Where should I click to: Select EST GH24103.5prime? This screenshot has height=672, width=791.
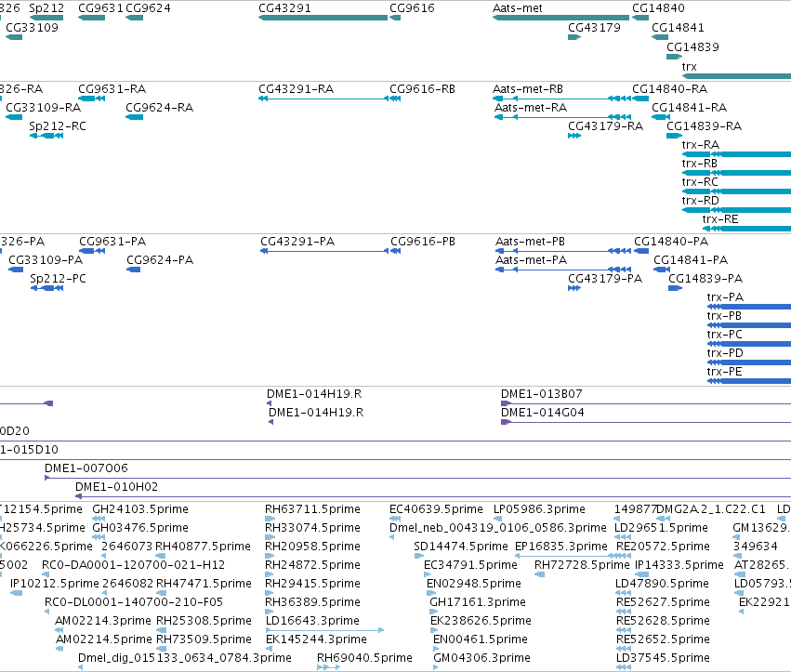click(139, 509)
